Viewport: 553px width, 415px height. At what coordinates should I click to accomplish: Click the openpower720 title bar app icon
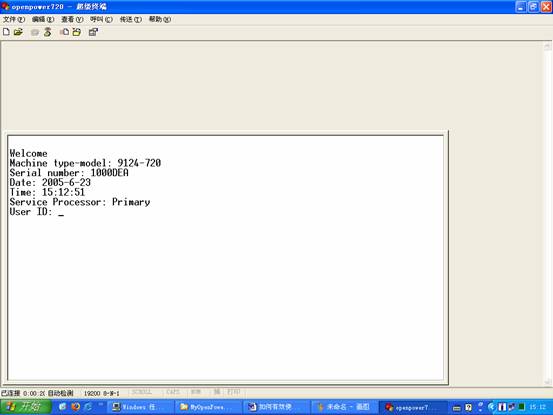point(5,6)
